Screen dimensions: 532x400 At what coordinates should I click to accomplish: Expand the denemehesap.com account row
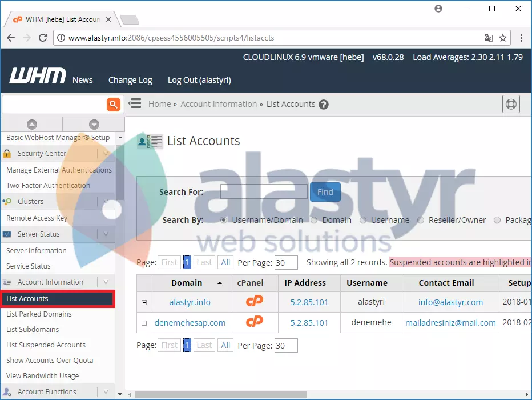click(x=144, y=323)
